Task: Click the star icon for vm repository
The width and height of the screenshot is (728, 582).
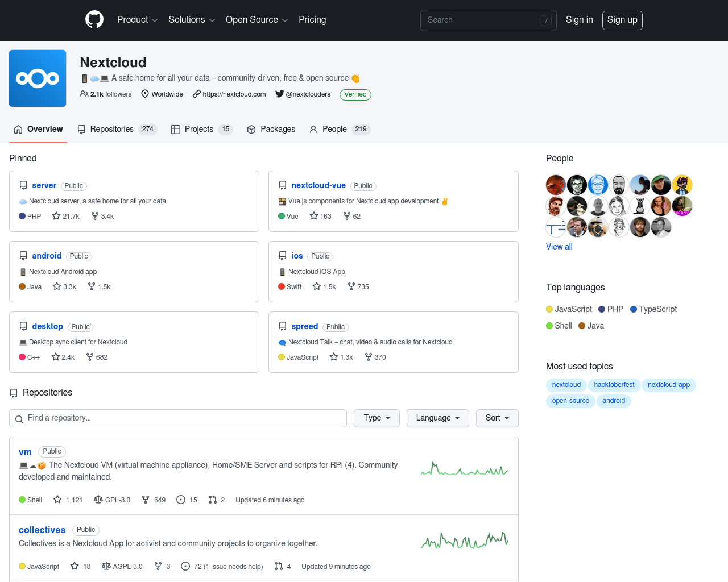Action: (x=57, y=500)
